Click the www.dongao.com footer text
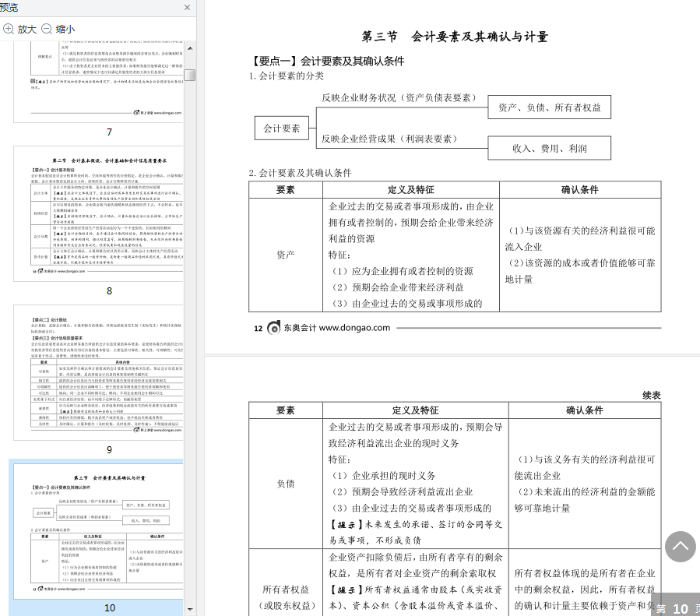Image resolution: width=700 pixels, height=616 pixels. click(x=354, y=328)
